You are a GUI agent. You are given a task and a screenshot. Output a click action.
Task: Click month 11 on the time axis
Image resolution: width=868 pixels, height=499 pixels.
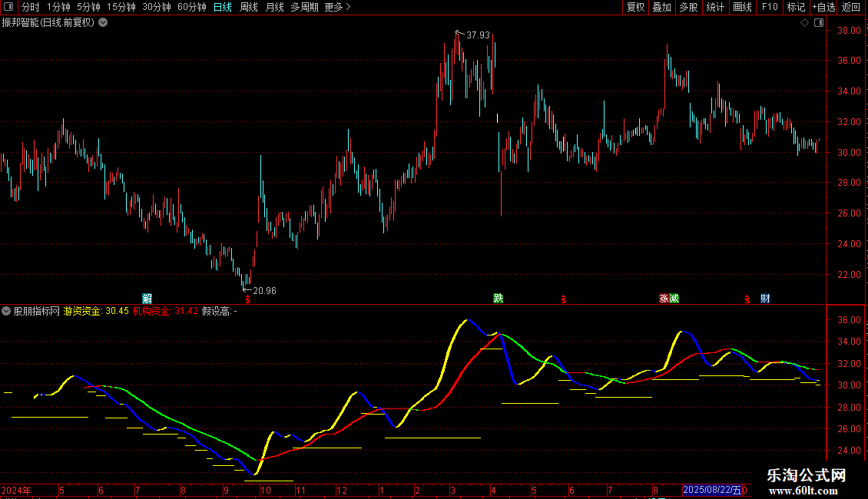click(x=300, y=490)
